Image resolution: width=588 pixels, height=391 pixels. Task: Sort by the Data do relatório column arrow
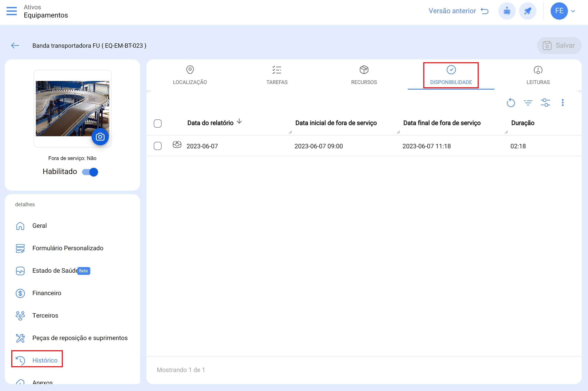pos(239,121)
